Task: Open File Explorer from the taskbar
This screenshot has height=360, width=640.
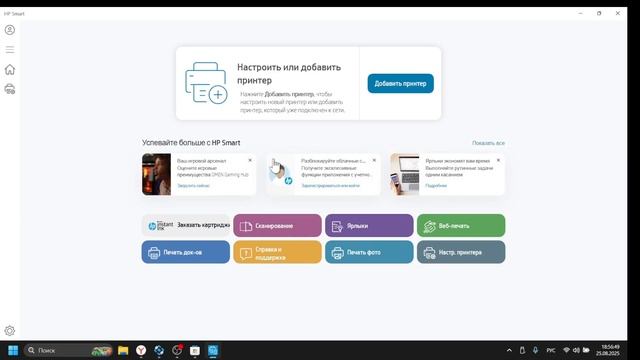Action: (x=123, y=350)
